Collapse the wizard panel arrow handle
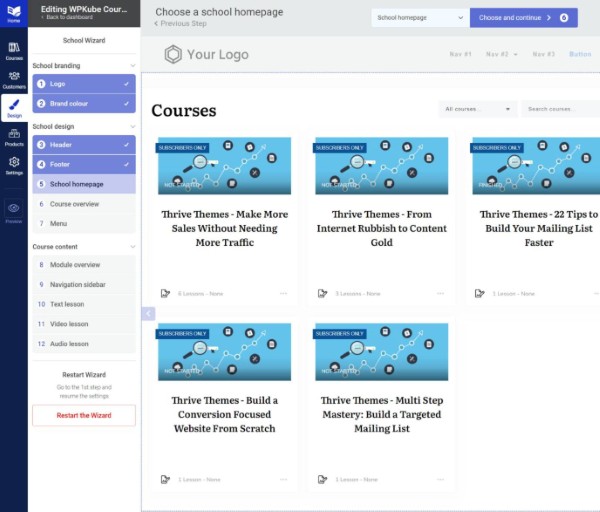 pyautogui.click(x=148, y=313)
